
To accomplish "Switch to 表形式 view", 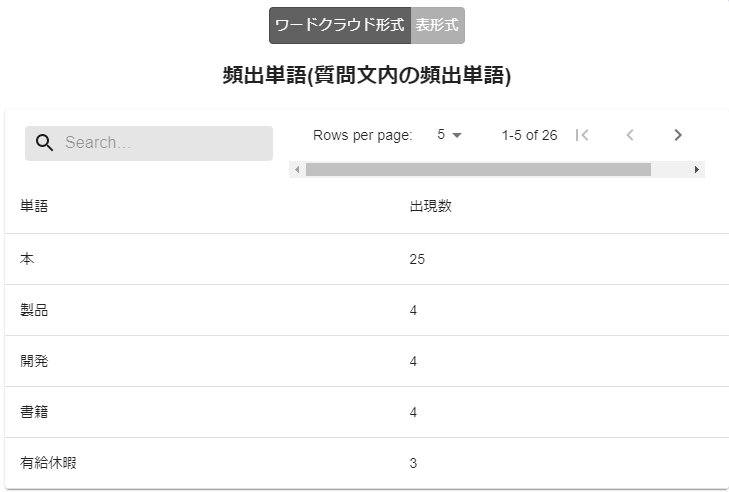I will pos(438,26).
